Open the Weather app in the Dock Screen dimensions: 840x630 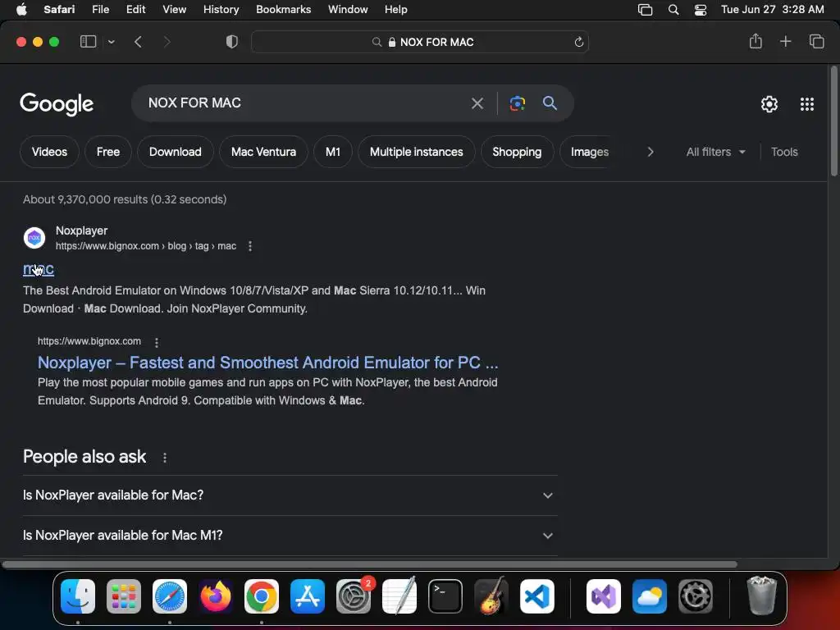pos(650,596)
